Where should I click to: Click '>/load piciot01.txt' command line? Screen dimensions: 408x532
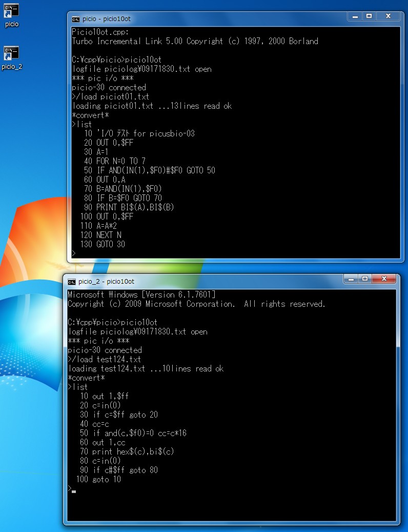pyautogui.click(x=111, y=96)
